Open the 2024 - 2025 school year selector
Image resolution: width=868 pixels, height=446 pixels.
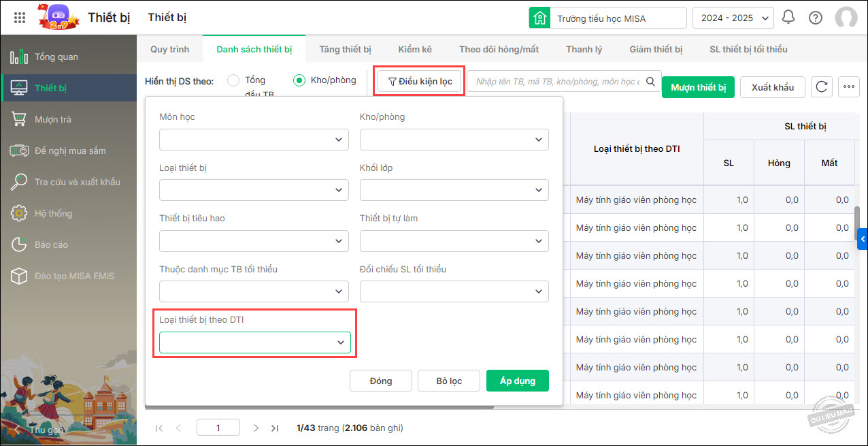pos(733,18)
